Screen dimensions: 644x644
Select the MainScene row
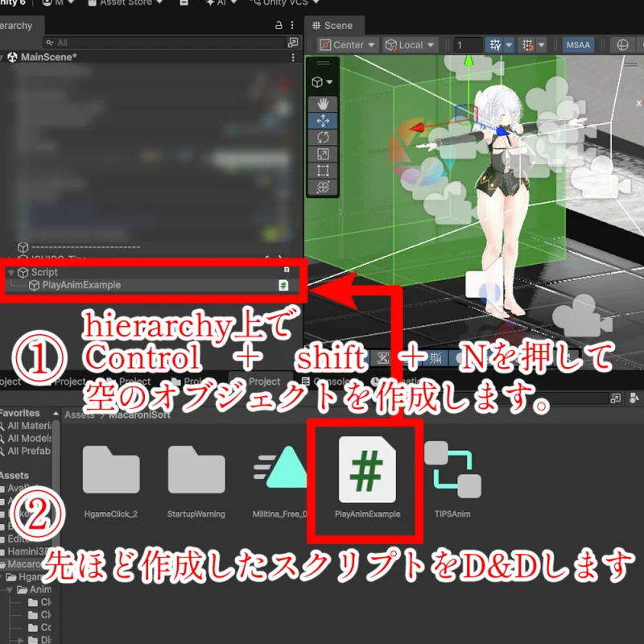pyautogui.click(x=151, y=57)
